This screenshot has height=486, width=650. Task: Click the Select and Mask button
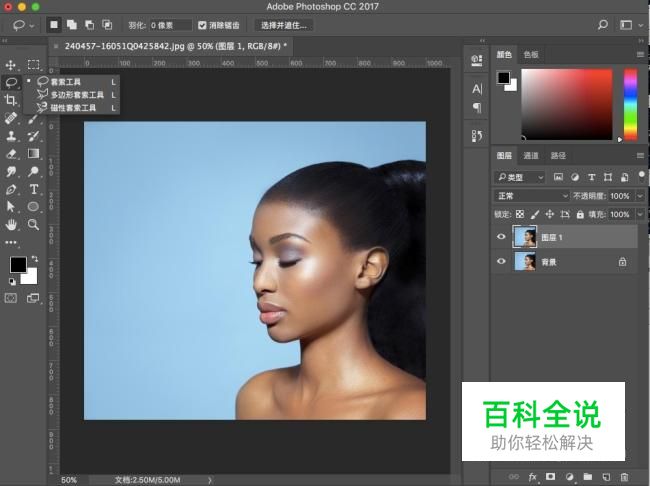[284, 25]
